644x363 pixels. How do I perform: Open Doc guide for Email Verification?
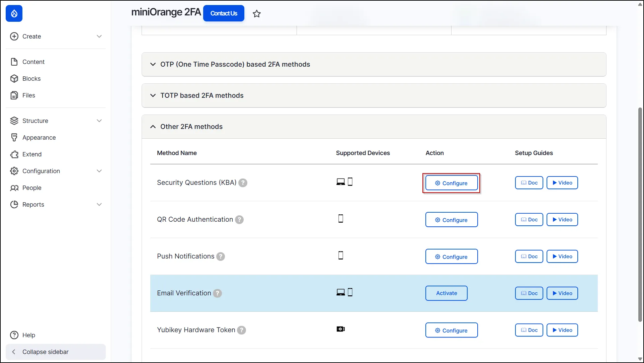[529, 293]
